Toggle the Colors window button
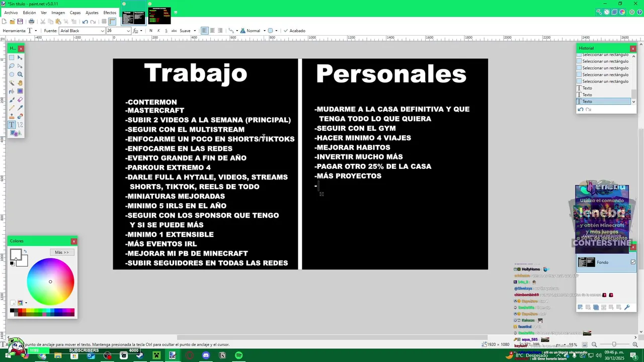The height and width of the screenshot is (362, 644). (622, 12)
